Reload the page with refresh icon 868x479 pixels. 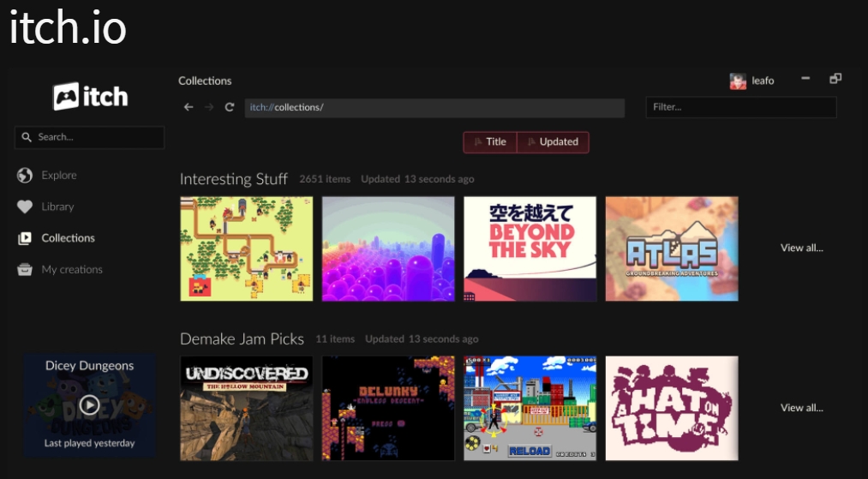[229, 107]
